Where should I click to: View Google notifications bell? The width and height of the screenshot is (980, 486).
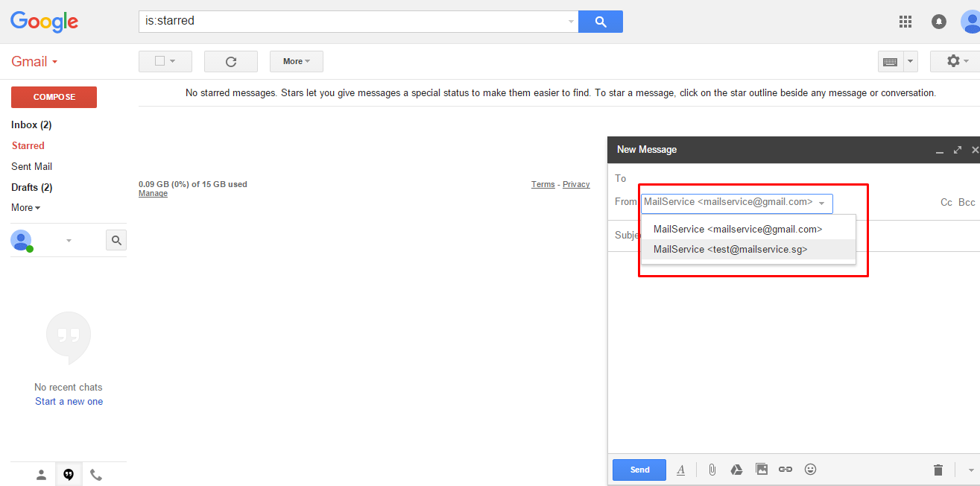tap(939, 22)
